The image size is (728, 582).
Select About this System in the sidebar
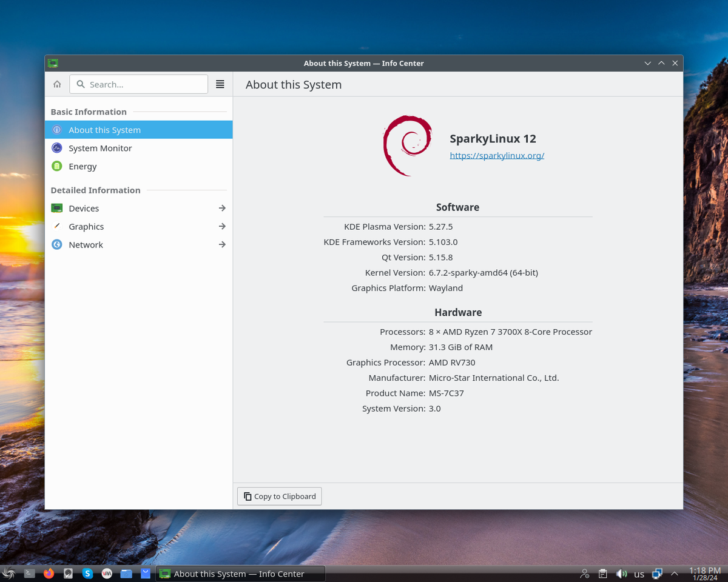[104, 129]
